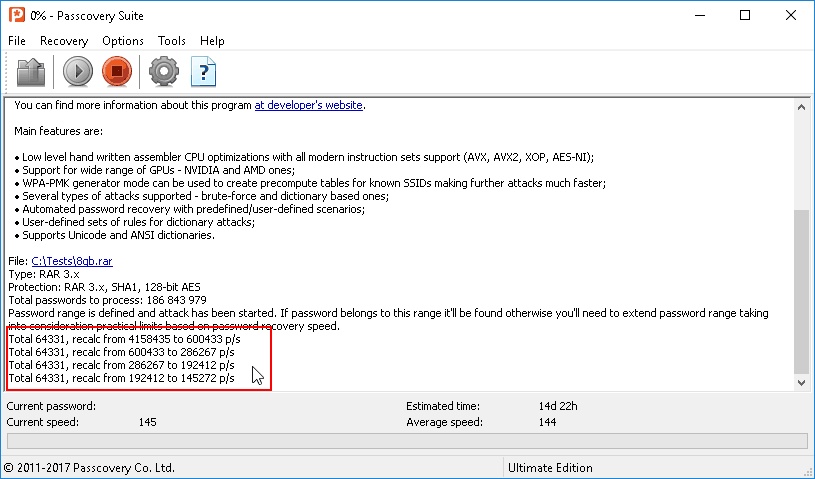Screen dimensions: 815x479
Task: Select 'Total passwords to process: 186 843 979' text
Action: tap(108, 300)
